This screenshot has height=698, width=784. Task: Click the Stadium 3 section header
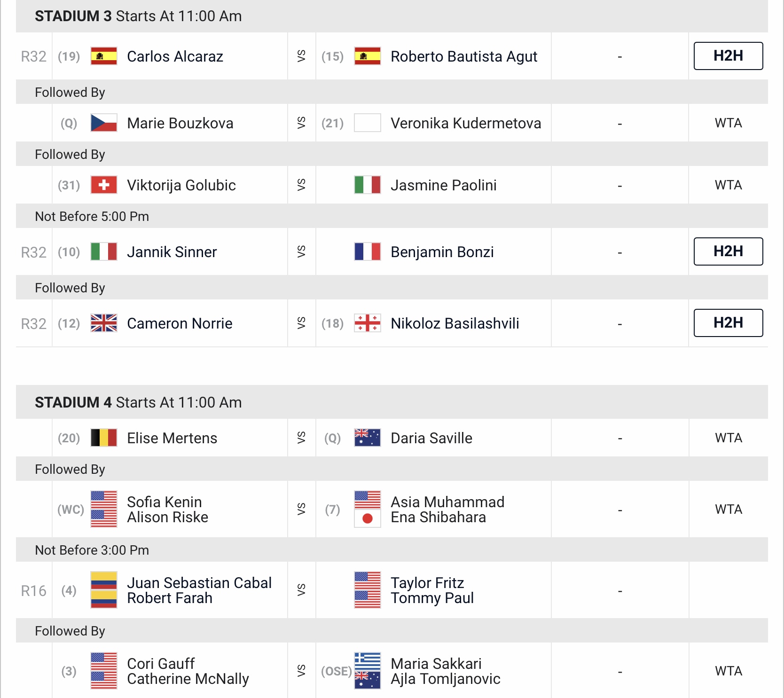click(x=392, y=16)
